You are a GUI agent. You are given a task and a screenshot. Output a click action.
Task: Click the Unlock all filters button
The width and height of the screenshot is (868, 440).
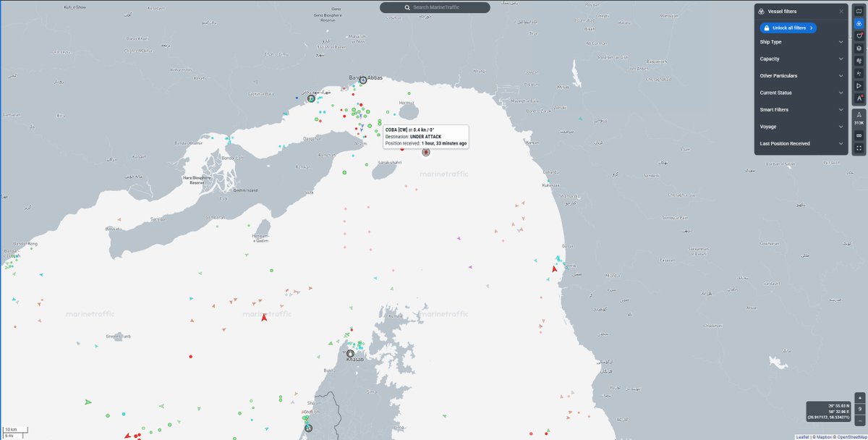(788, 27)
